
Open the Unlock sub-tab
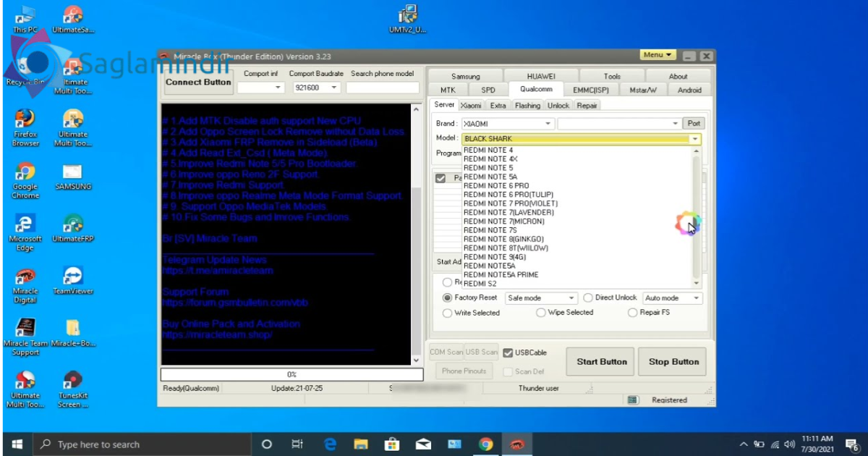pos(558,106)
